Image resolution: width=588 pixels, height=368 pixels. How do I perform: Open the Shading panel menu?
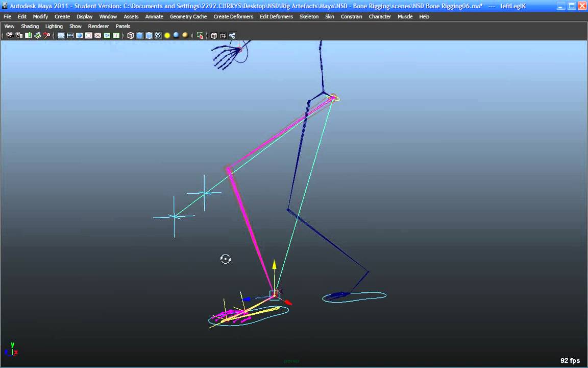(30, 26)
